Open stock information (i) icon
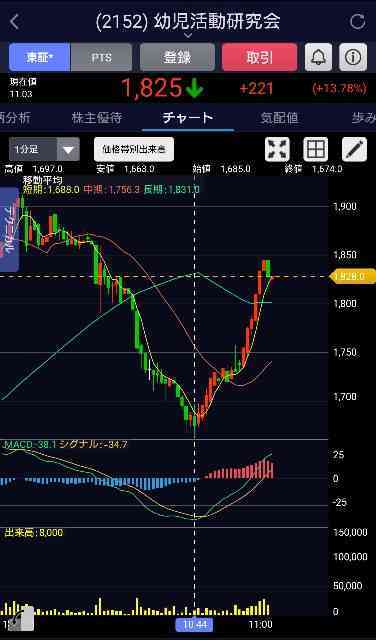 pos(353,57)
